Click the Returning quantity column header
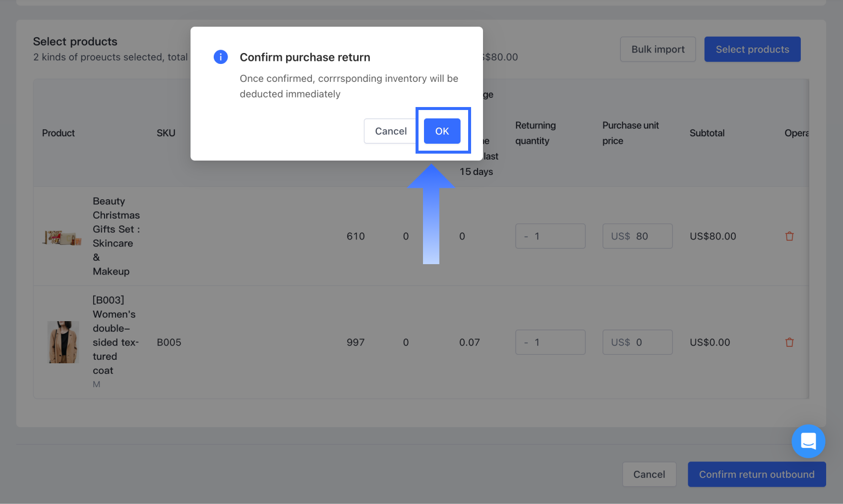Viewport: 843px width, 504px height. [535, 133]
